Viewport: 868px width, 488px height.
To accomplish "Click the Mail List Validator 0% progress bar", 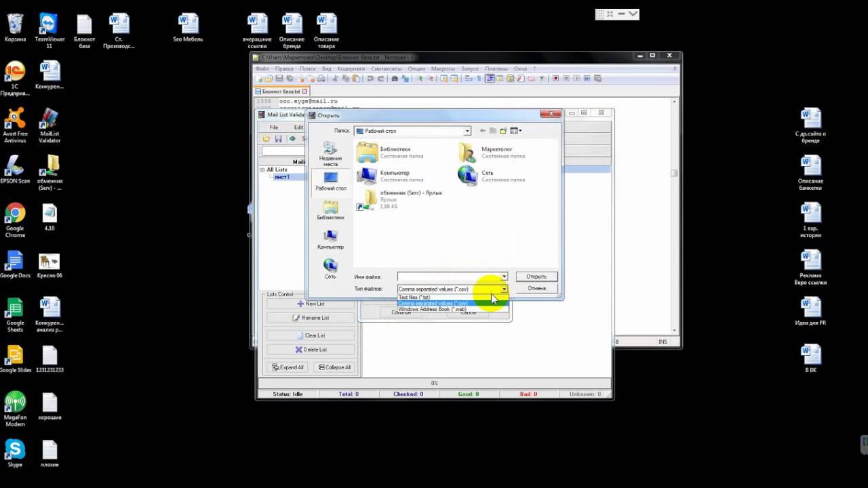I will coord(435,383).
